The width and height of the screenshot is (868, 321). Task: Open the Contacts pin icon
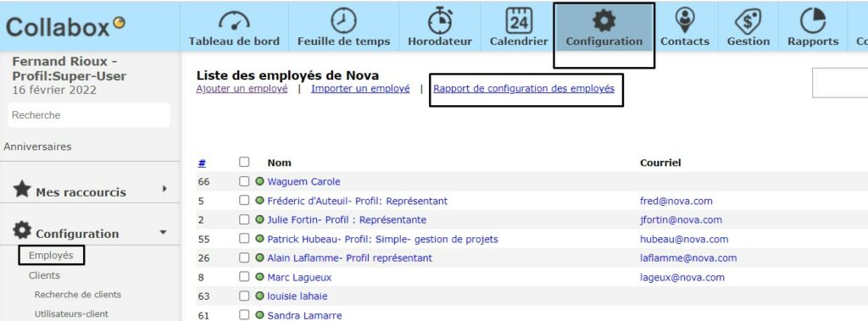(x=685, y=20)
